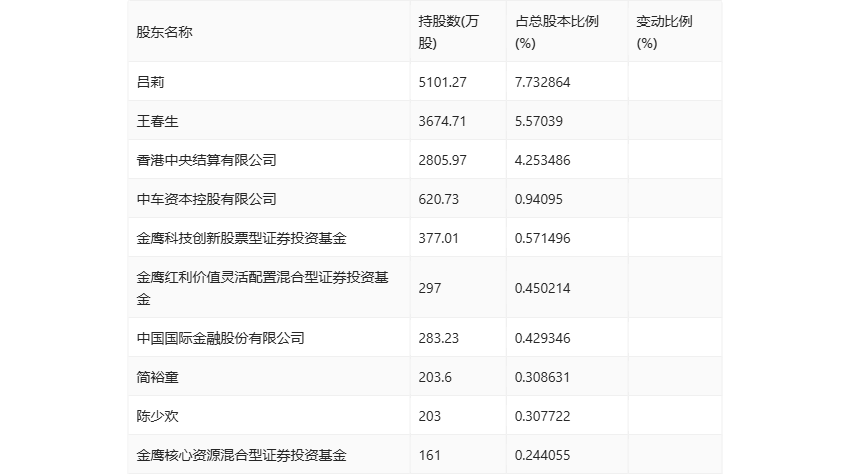Click the holdings value 203.6

click(x=435, y=377)
